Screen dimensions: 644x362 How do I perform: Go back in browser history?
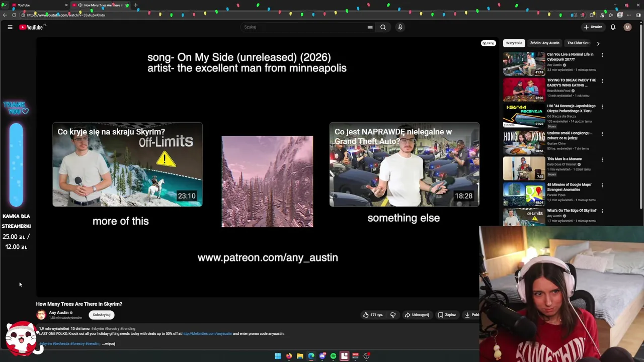5,15
